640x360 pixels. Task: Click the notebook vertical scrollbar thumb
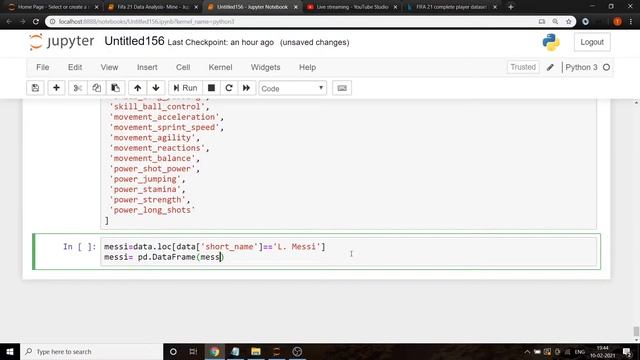pos(636,331)
